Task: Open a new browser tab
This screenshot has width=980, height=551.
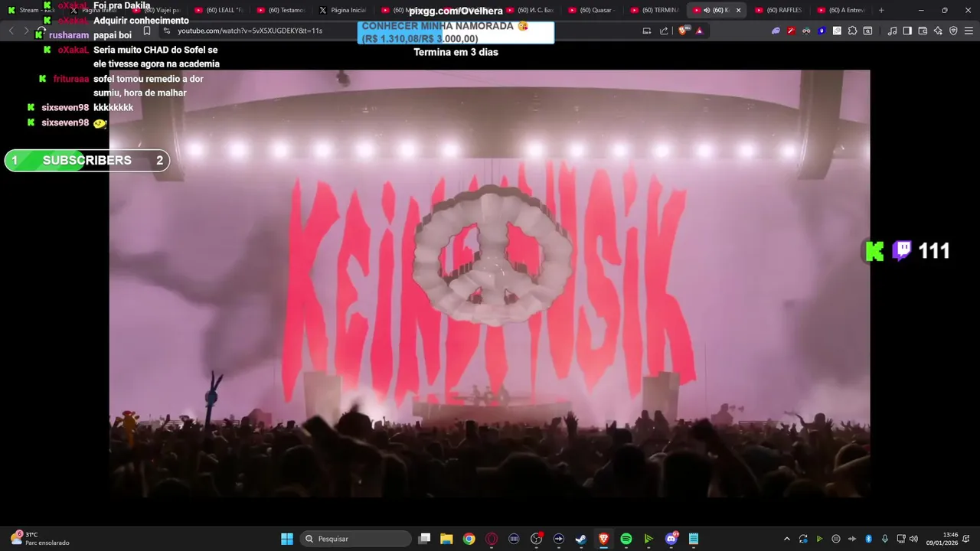Action: click(x=881, y=10)
